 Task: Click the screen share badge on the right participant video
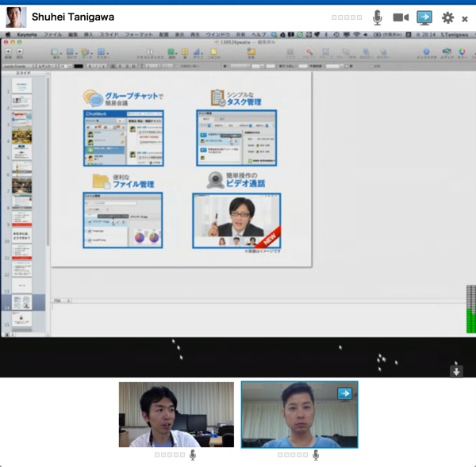[x=344, y=392]
